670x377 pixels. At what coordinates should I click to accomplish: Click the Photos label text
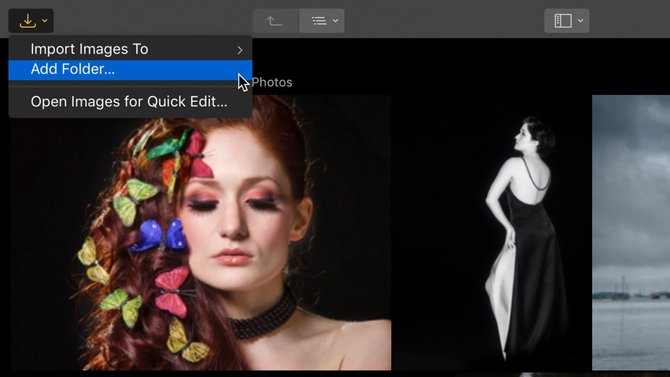[x=272, y=82]
